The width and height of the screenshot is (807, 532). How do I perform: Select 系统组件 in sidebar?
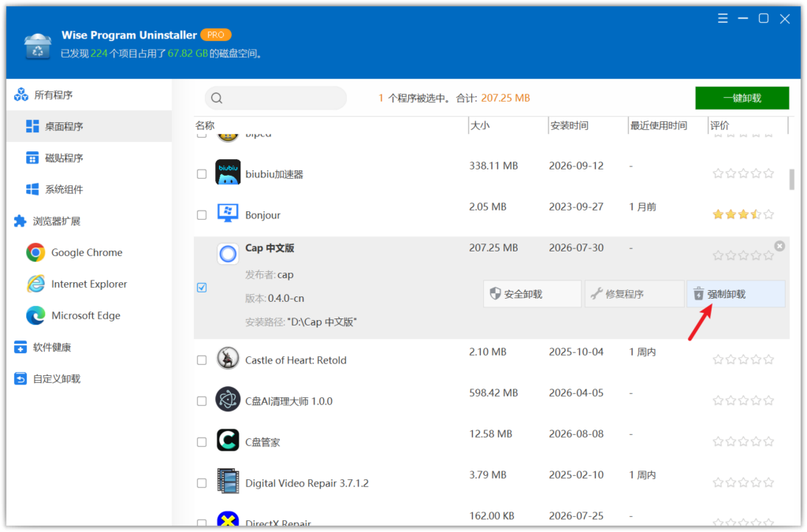(x=89, y=189)
